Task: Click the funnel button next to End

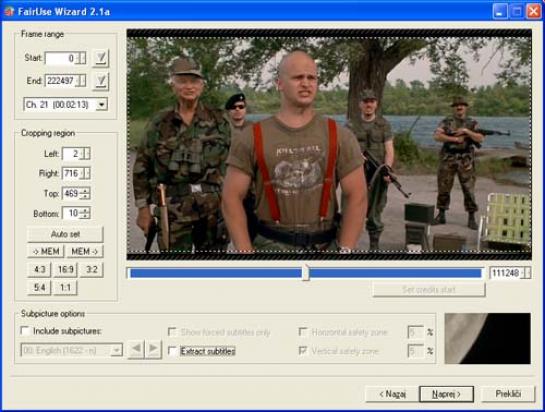Action: tap(101, 81)
